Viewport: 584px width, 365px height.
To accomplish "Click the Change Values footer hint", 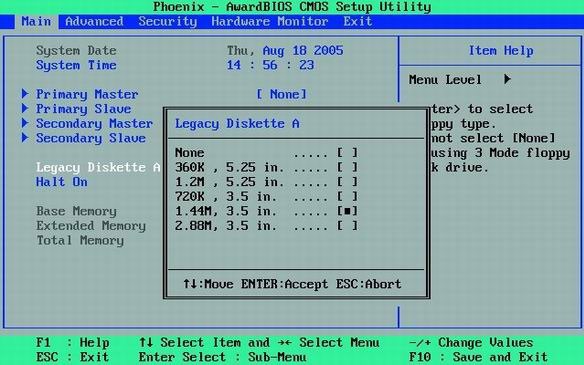I will [x=471, y=342].
